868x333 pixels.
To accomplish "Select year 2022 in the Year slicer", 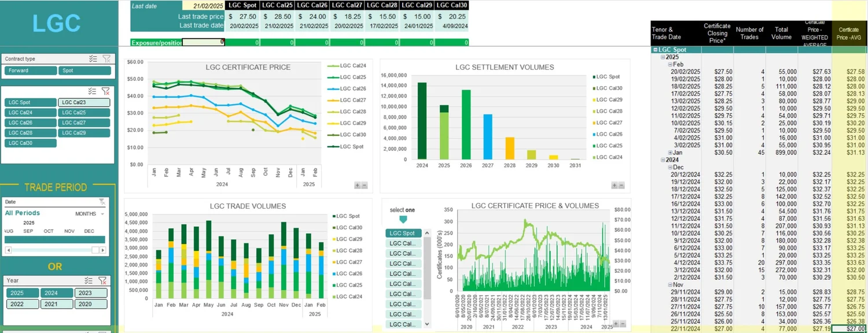I will tap(23, 304).
